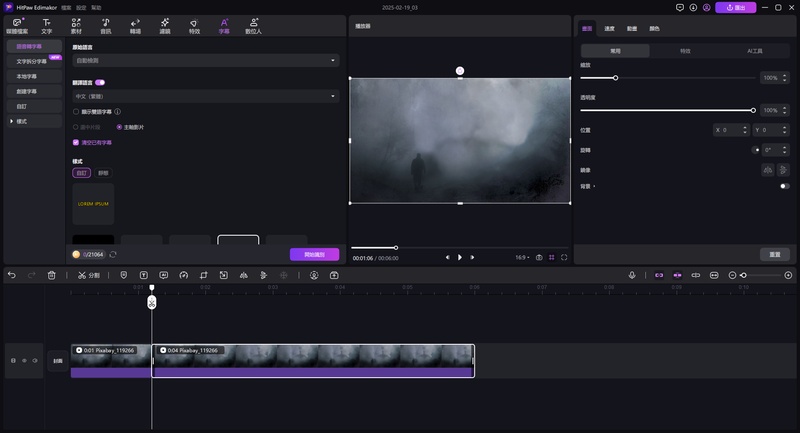The image size is (800, 433).
Task: Uncheck the 清空已有字幕 checkbox
Action: pyautogui.click(x=76, y=142)
